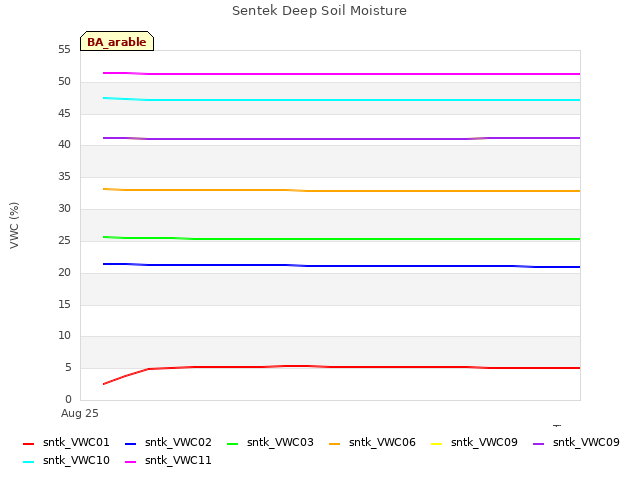Toggle the sntk_VWC10 legend entry
This screenshot has width=640, height=480.
tap(67, 460)
